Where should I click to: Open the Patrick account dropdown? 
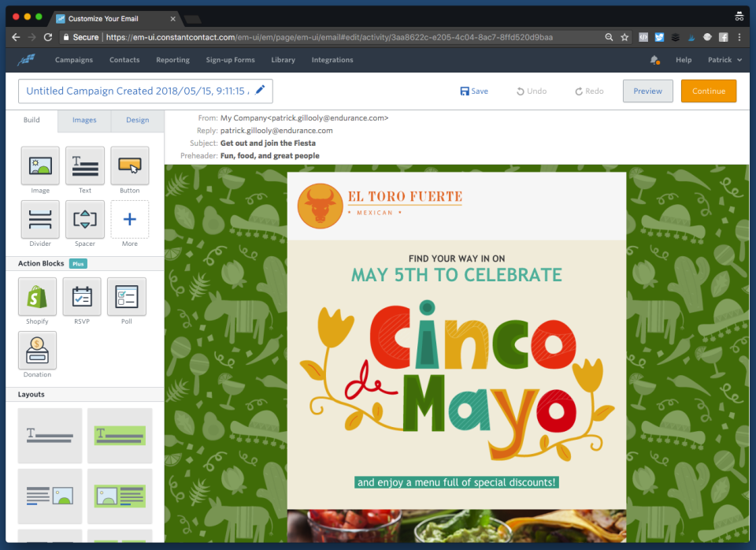coord(724,60)
